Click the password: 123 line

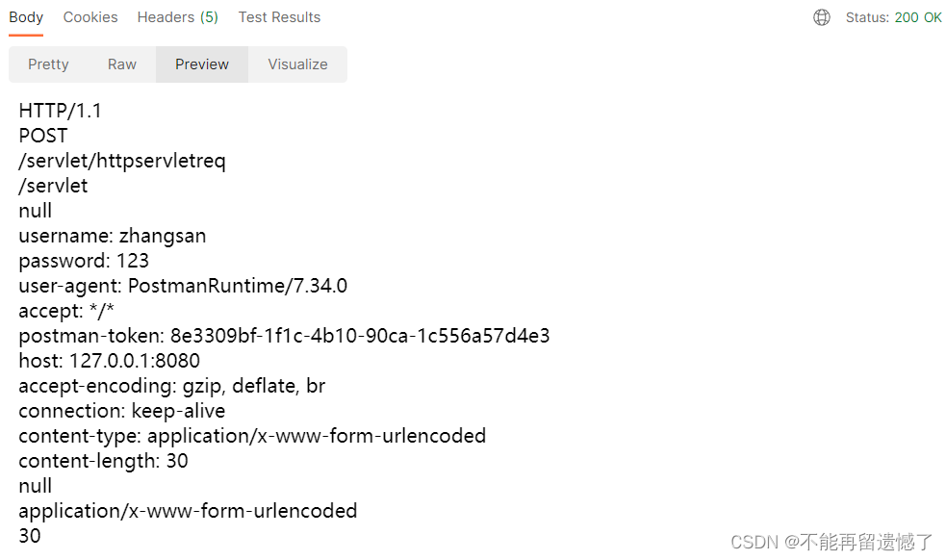point(84,261)
